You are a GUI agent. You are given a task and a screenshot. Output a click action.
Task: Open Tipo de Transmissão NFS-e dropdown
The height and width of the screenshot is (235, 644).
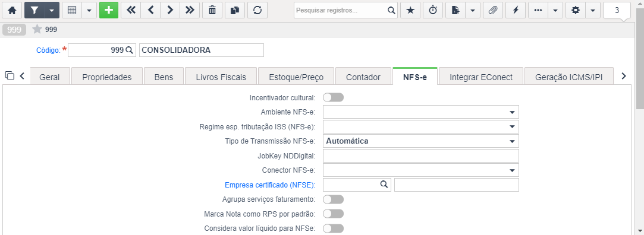click(421, 141)
